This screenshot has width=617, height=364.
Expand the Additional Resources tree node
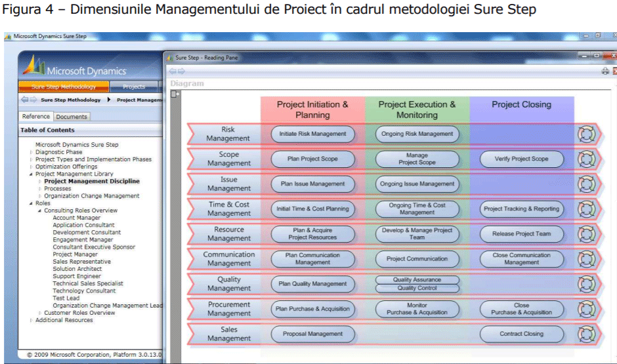point(31,320)
